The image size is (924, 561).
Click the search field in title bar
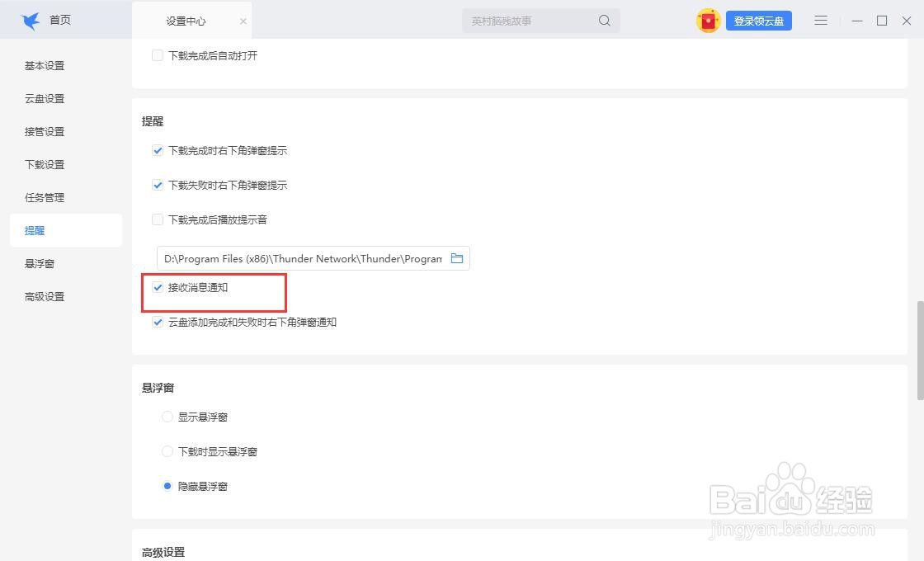pyautogui.click(x=540, y=21)
